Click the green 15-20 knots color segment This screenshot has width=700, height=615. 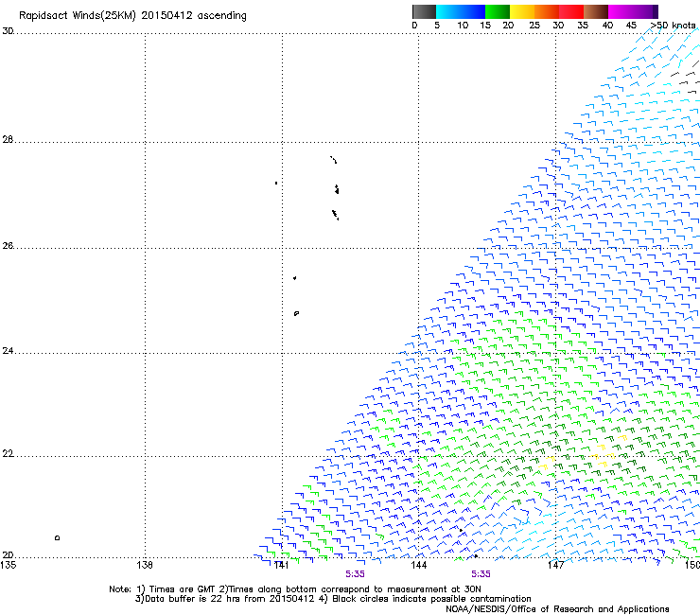pyautogui.click(x=498, y=11)
